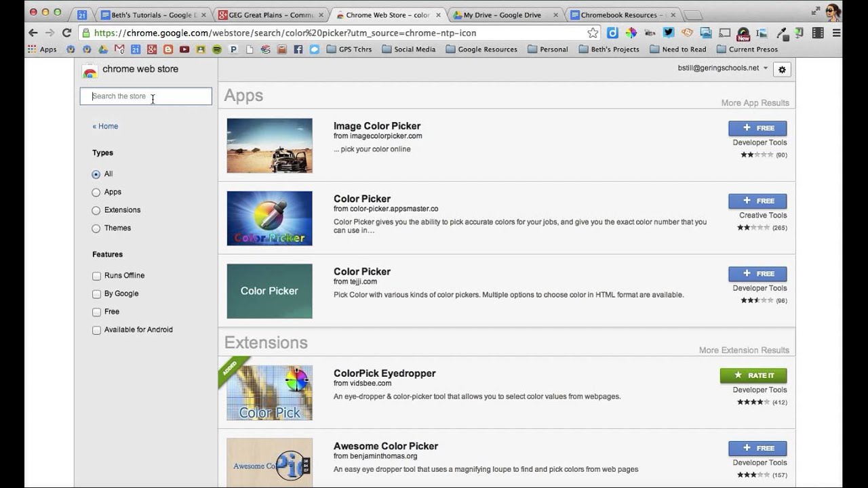Image resolution: width=868 pixels, height=488 pixels.
Task: Open the Google Calendar 21 bookmark
Action: click(136, 49)
